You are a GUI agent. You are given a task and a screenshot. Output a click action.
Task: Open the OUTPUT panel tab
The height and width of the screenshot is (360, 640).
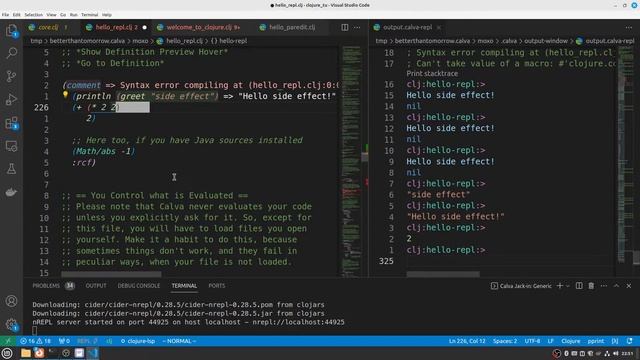pyautogui.click(x=96, y=286)
